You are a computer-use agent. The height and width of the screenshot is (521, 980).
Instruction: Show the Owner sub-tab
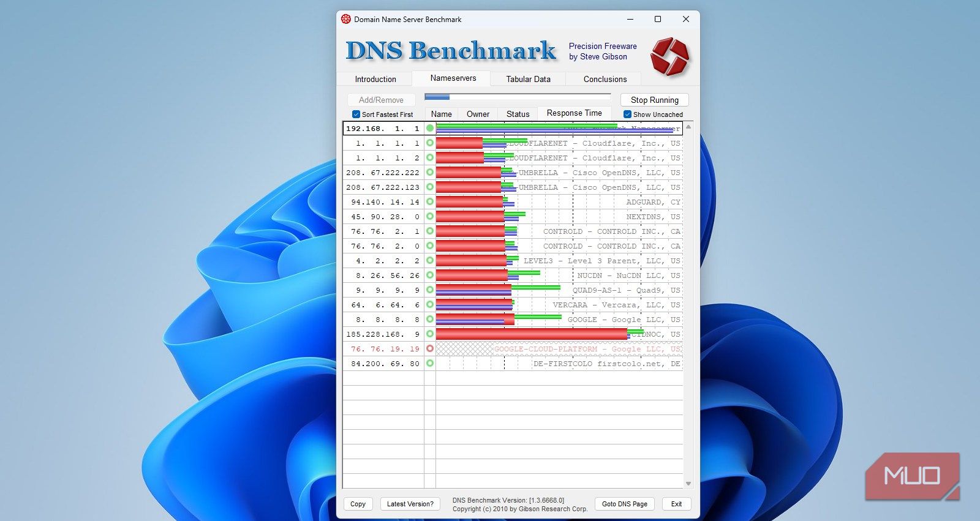[x=478, y=114]
